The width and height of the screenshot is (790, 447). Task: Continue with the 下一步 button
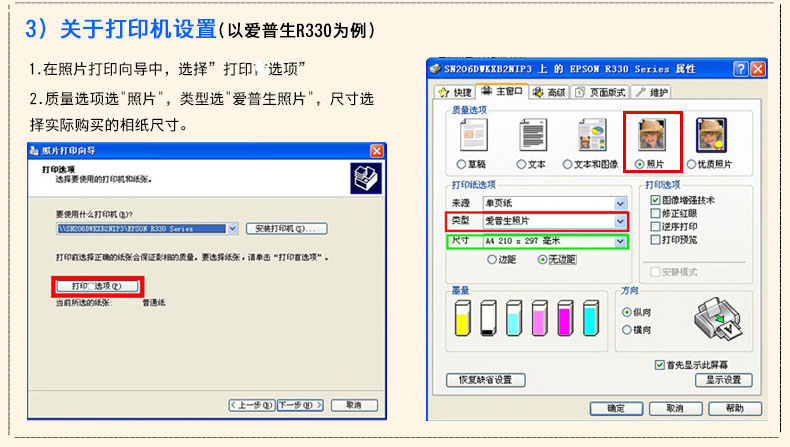click(x=300, y=405)
